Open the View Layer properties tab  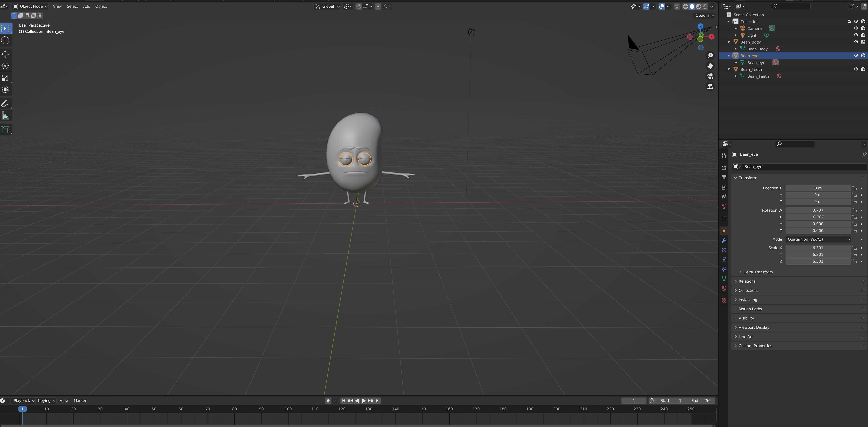[x=724, y=187]
